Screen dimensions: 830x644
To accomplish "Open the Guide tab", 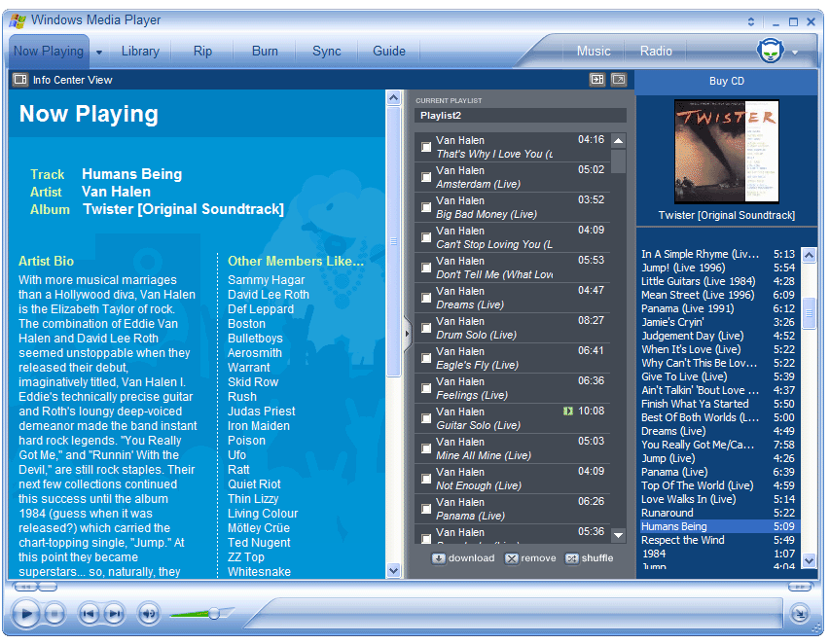I will pyautogui.click(x=389, y=52).
